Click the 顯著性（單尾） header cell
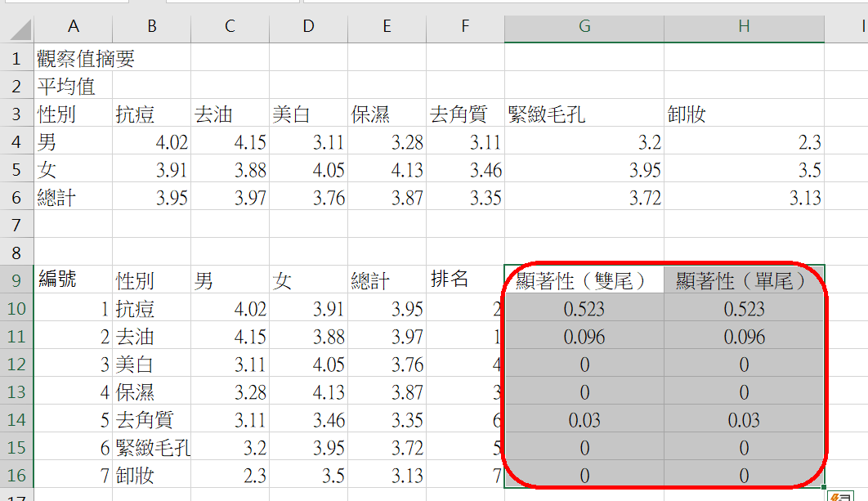The image size is (868, 501). pyautogui.click(x=744, y=281)
